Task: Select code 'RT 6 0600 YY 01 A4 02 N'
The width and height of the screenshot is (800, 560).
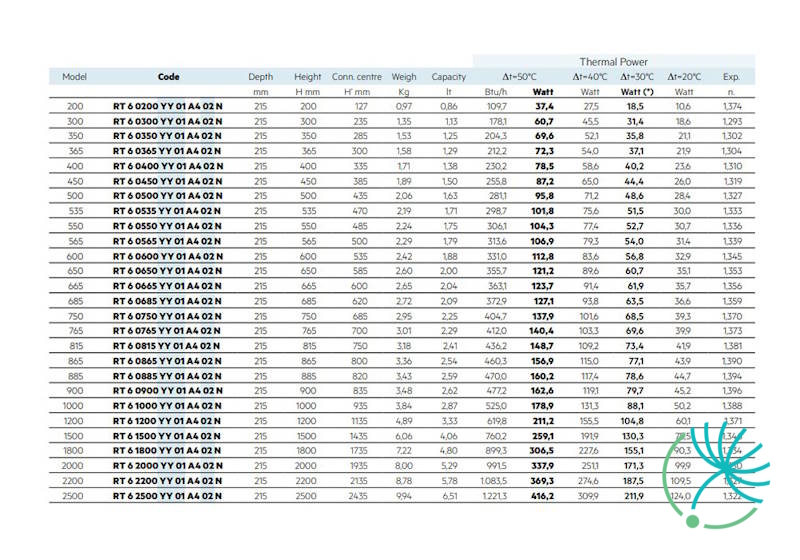Action: 168,256
